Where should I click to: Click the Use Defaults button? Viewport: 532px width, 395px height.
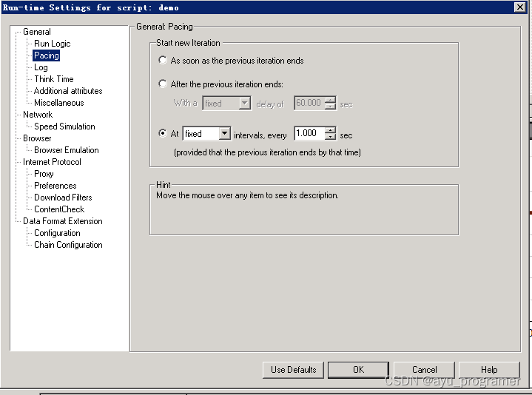tap(293, 370)
